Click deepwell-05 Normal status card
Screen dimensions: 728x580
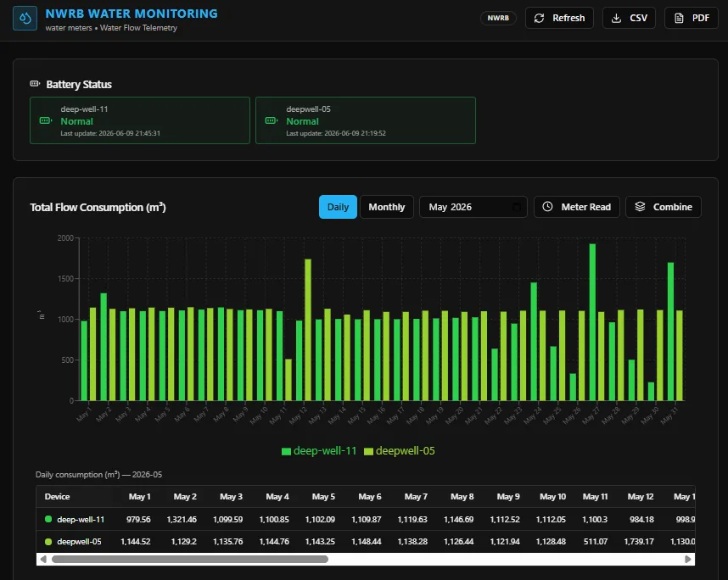click(x=366, y=120)
